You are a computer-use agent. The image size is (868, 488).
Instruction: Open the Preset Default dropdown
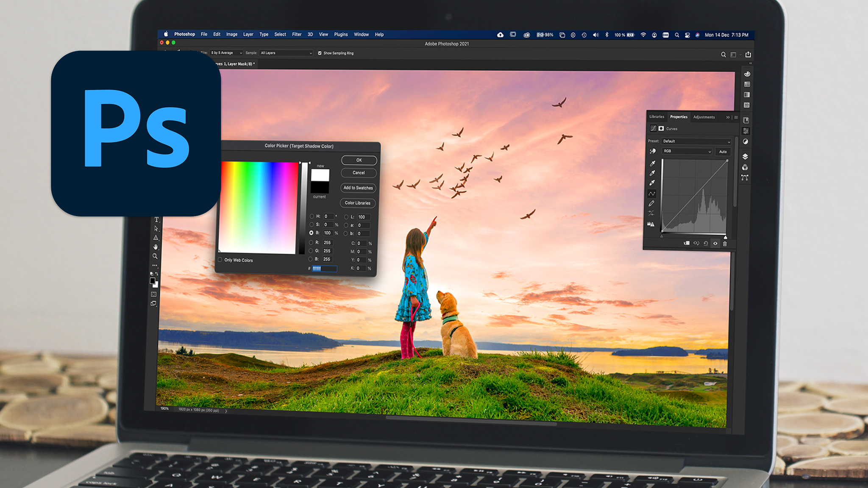pyautogui.click(x=696, y=141)
